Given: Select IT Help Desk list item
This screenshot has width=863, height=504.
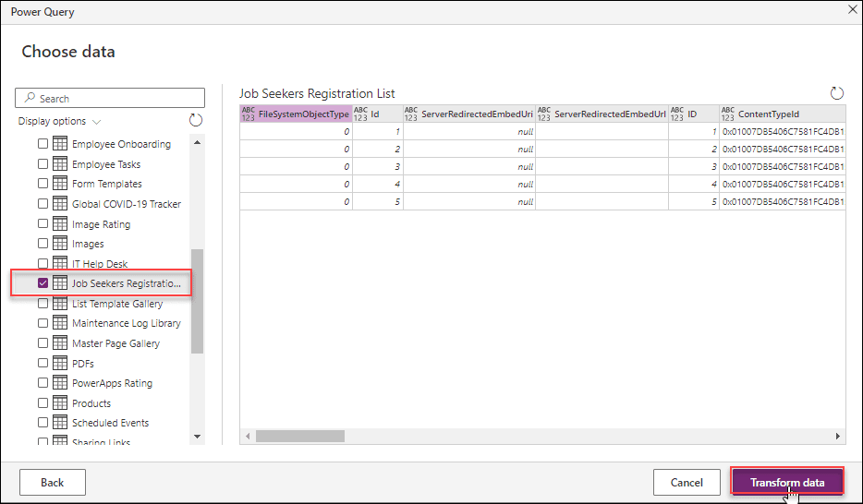Looking at the screenshot, I should pos(100,264).
